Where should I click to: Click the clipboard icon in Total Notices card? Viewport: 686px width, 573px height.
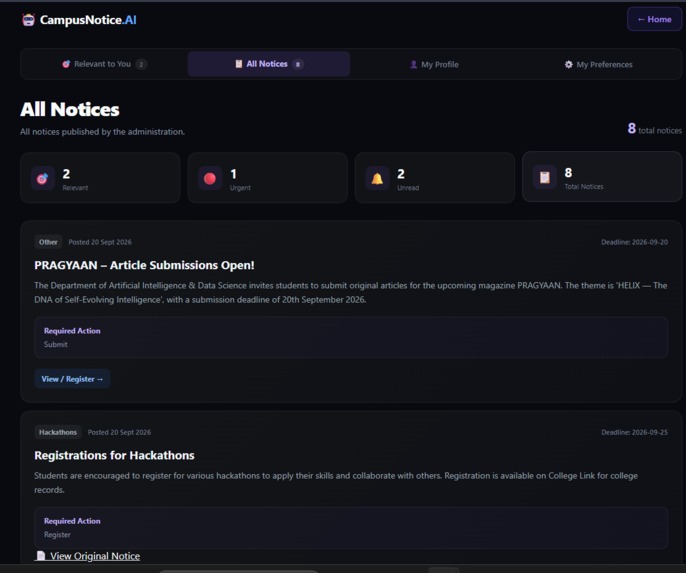(x=545, y=177)
